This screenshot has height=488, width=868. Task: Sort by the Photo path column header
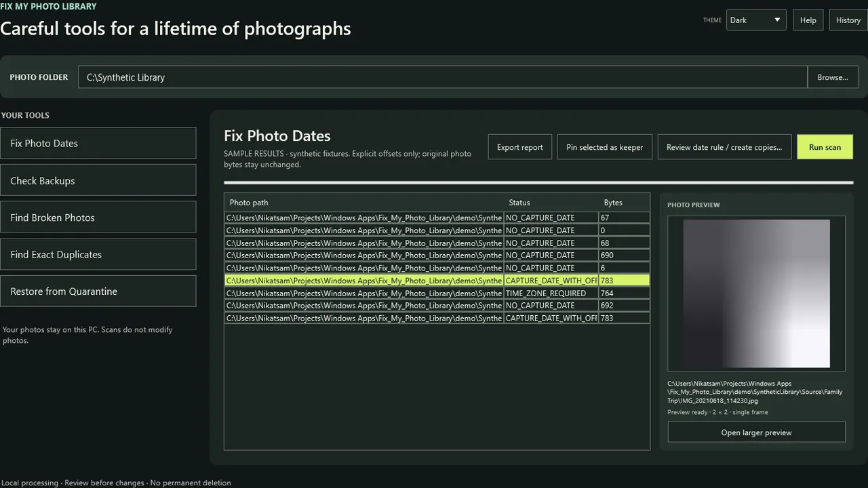364,203
